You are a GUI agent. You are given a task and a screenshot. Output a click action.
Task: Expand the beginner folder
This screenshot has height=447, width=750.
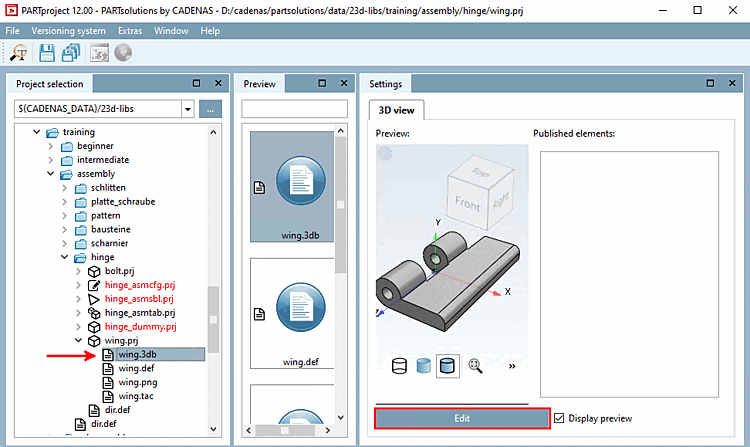coord(51,146)
